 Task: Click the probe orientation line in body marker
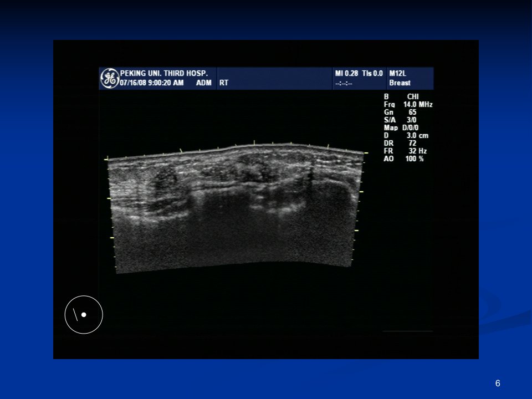pyautogui.click(x=75, y=315)
